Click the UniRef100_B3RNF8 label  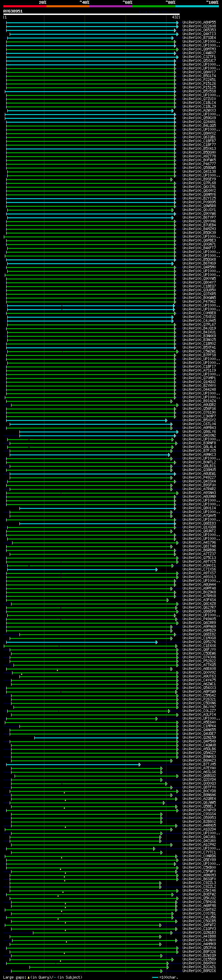(199, 443)
